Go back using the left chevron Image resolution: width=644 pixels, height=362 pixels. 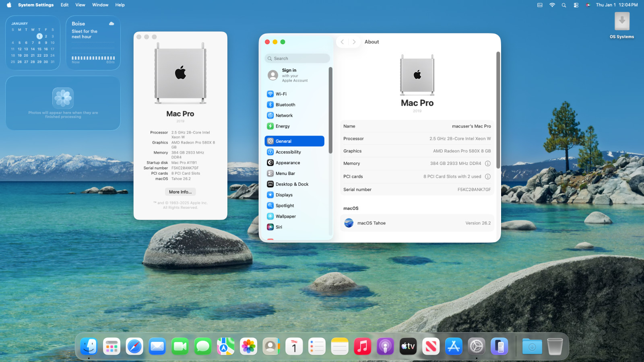(342, 42)
